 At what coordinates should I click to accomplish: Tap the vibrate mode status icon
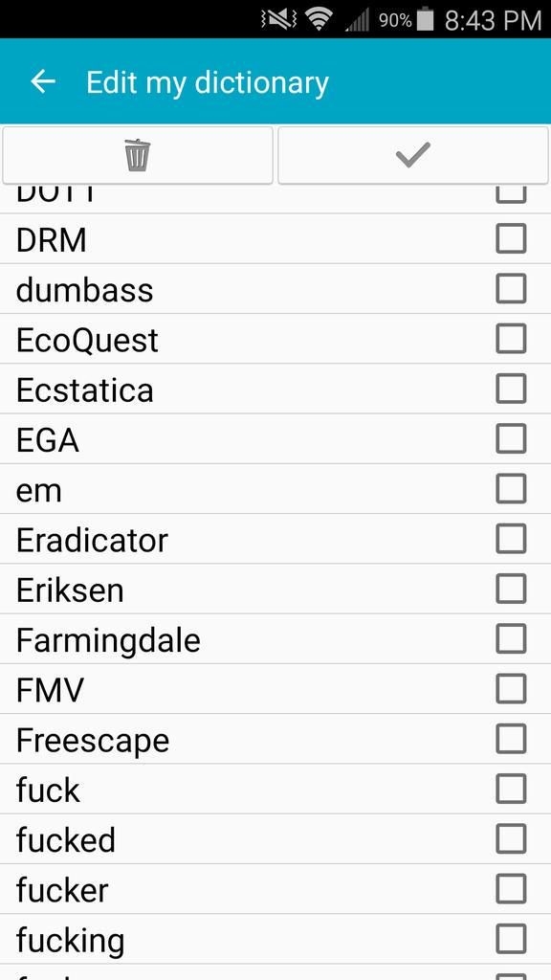coord(279,20)
